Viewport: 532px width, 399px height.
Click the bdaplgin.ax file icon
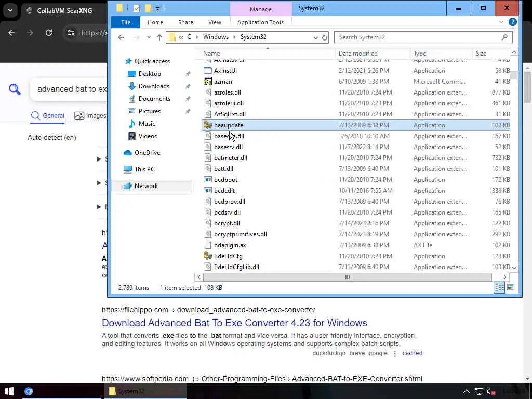click(208, 245)
